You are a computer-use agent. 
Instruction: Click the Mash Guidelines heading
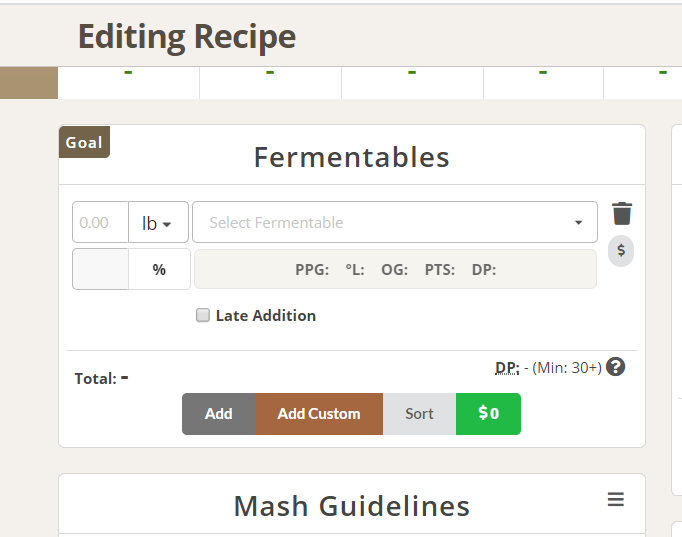pyautogui.click(x=352, y=506)
